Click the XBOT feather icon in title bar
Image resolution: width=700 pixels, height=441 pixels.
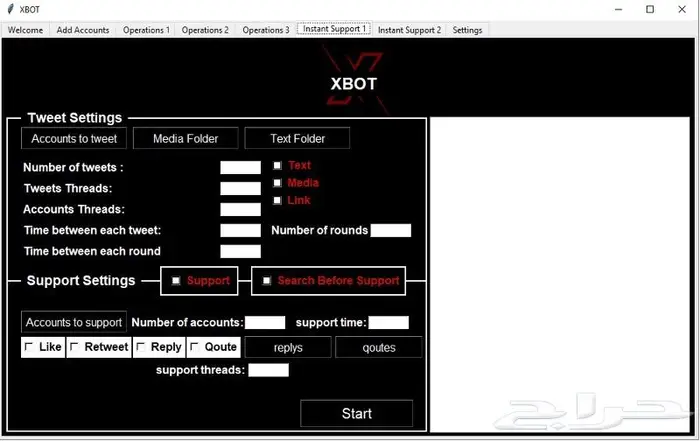click(x=11, y=9)
